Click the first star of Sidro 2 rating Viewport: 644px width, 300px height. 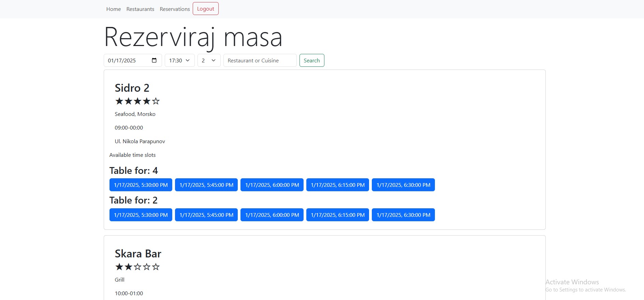click(x=119, y=101)
